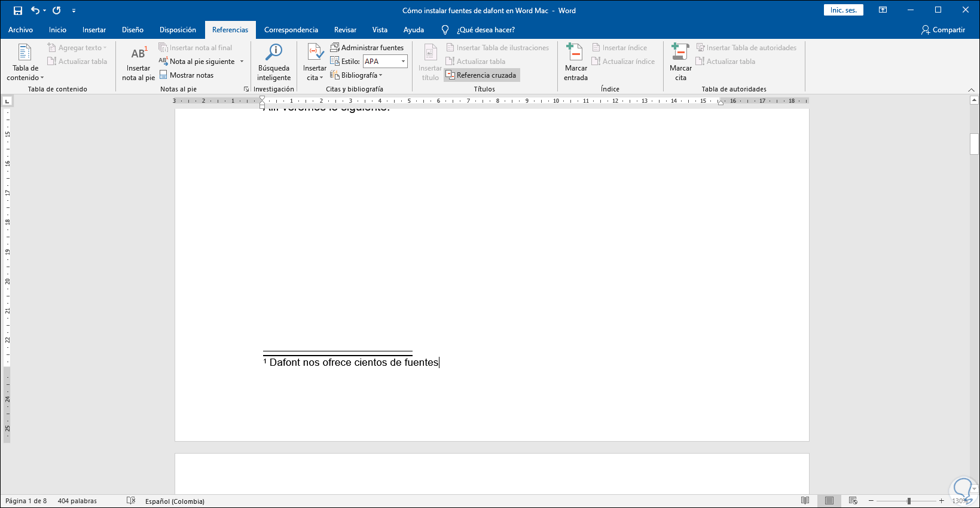
Task: Click the zoom out minus button
Action: [x=871, y=501]
